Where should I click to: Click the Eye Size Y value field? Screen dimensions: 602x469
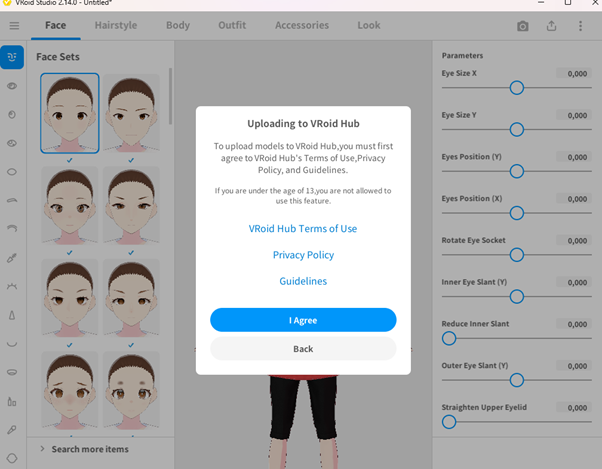(574, 116)
